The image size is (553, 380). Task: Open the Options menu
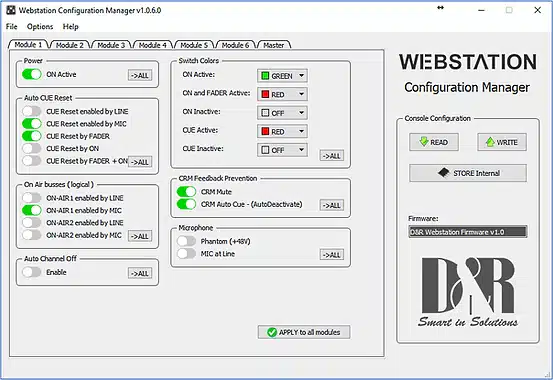pos(40,27)
